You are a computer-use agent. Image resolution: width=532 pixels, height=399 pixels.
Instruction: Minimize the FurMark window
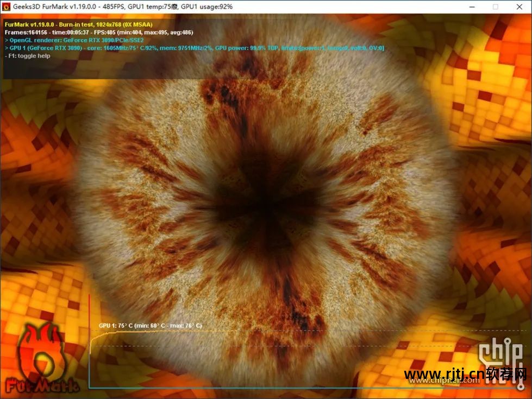(x=472, y=7)
